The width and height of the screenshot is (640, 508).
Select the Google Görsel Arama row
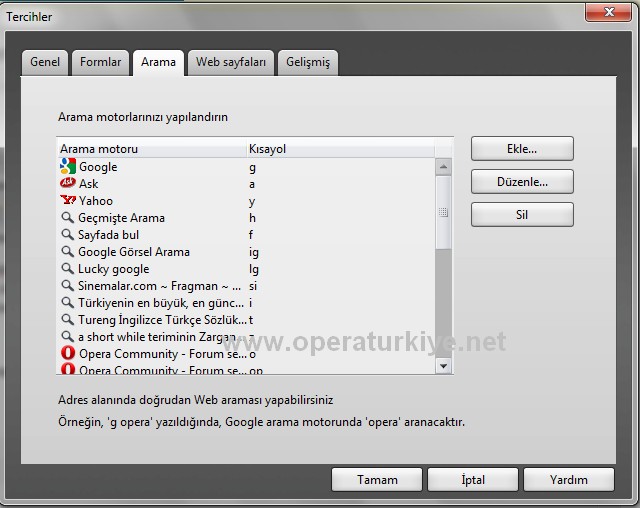[x=246, y=252]
